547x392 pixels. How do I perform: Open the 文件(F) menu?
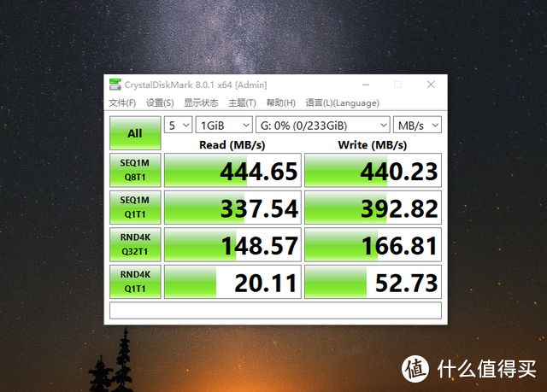pyautogui.click(x=122, y=102)
